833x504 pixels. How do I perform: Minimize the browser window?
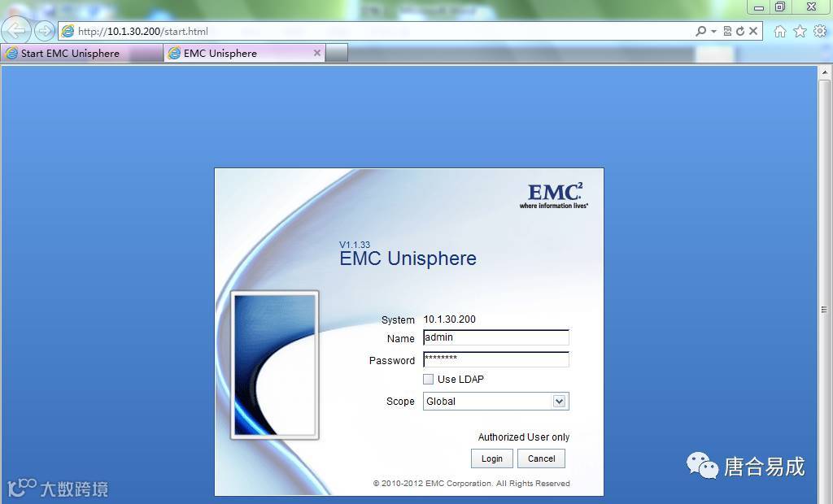coord(759,7)
